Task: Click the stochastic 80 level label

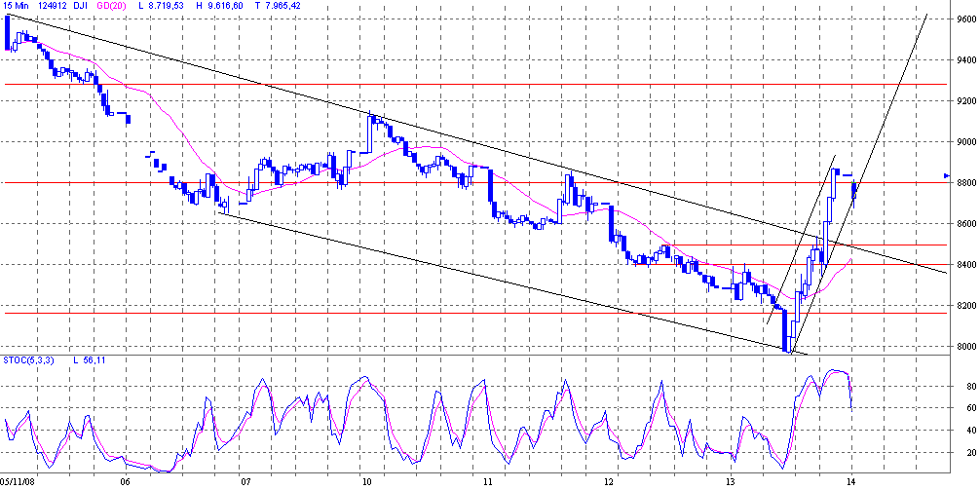Action: click(970, 386)
